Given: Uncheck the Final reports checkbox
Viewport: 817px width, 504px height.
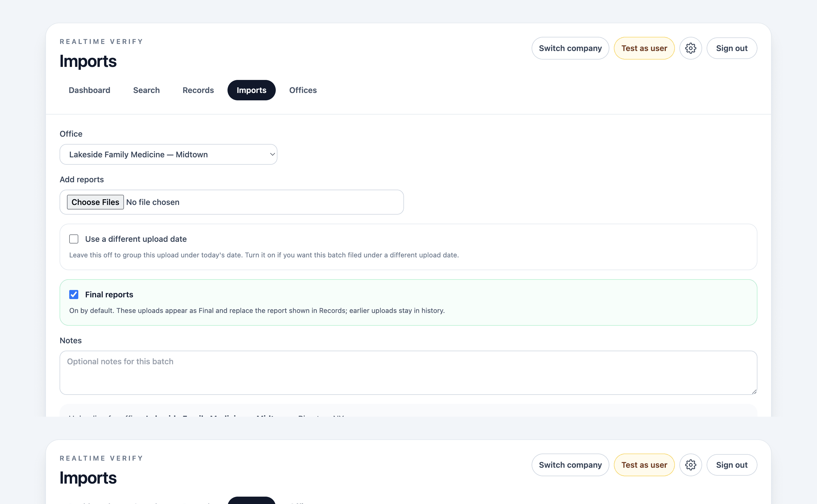Looking at the screenshot, I should point(74,295).
